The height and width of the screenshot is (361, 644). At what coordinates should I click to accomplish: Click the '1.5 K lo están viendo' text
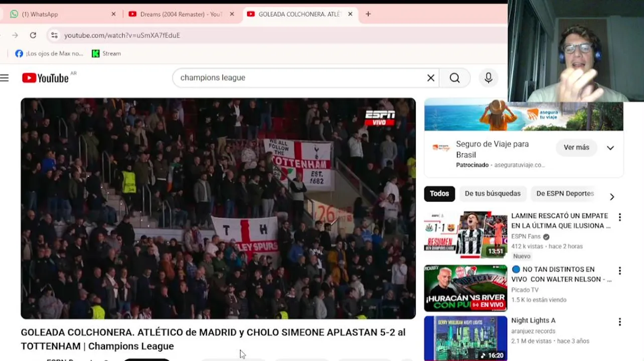point(539,300)
